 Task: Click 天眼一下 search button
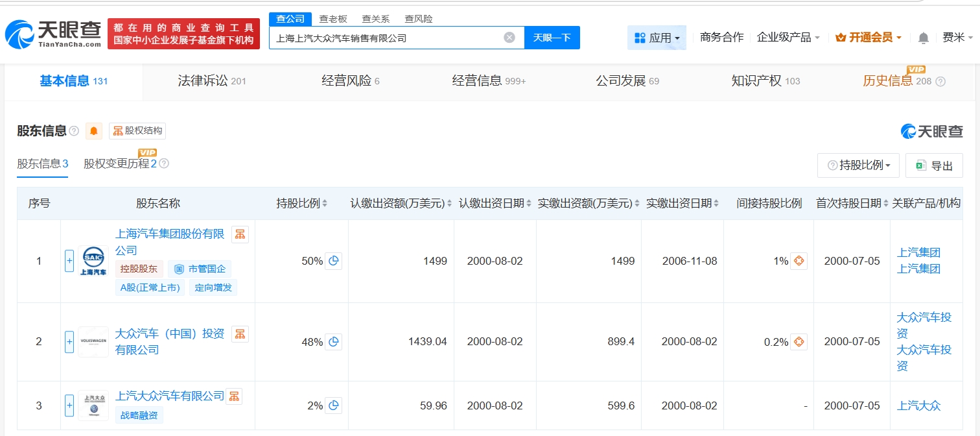552,38
